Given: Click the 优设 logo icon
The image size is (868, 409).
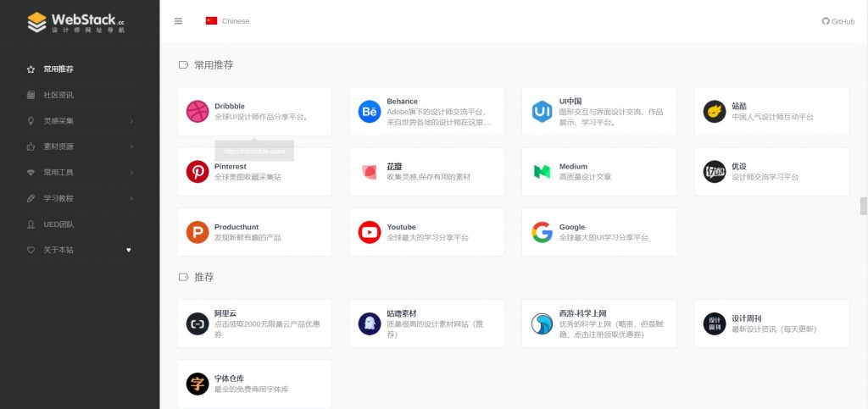Looking at the screenshot, I should click(x=715, y=171).
